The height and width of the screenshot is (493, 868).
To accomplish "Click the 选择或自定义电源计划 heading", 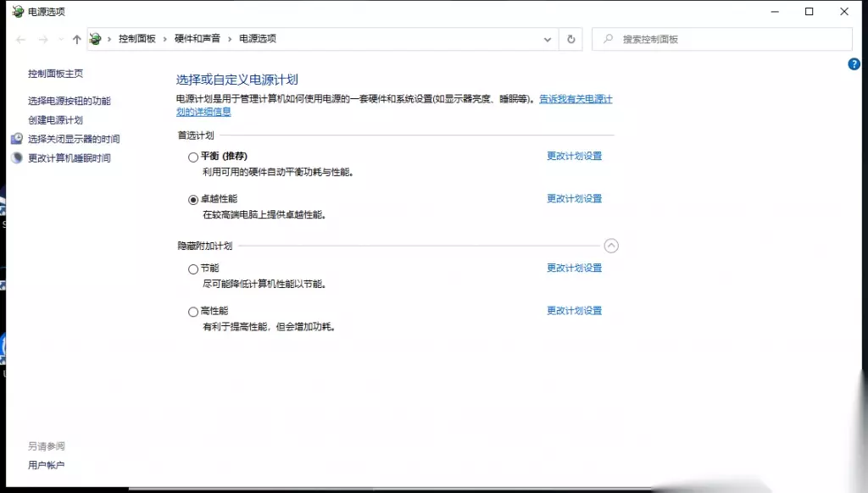I will [237, 80].
